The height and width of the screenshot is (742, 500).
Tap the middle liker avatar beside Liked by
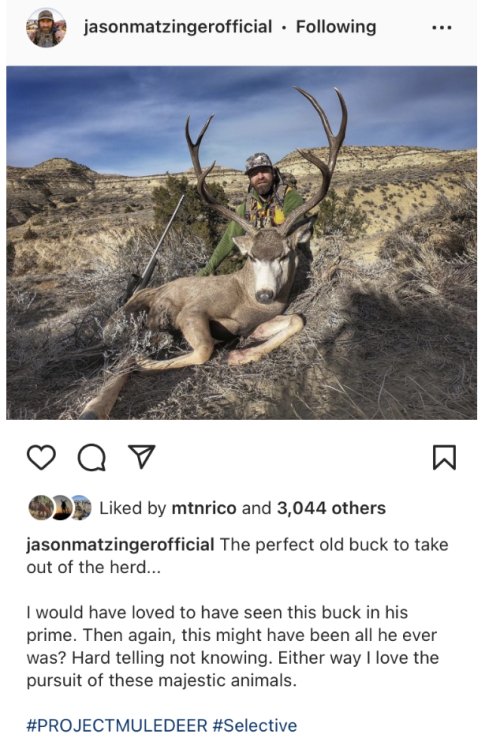(61, 508)
